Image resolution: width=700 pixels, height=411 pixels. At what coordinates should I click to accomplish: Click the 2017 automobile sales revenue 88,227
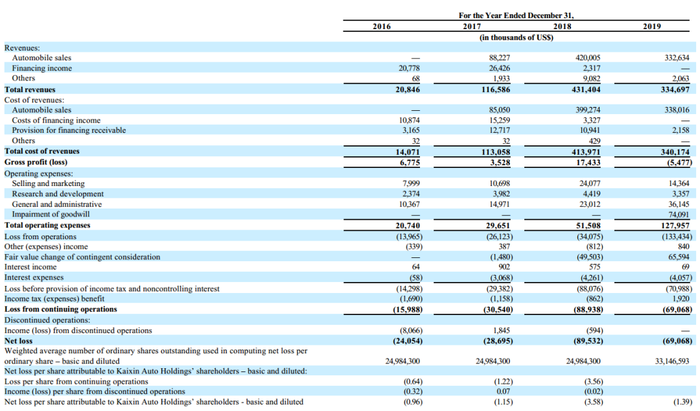tap(500, 58)
